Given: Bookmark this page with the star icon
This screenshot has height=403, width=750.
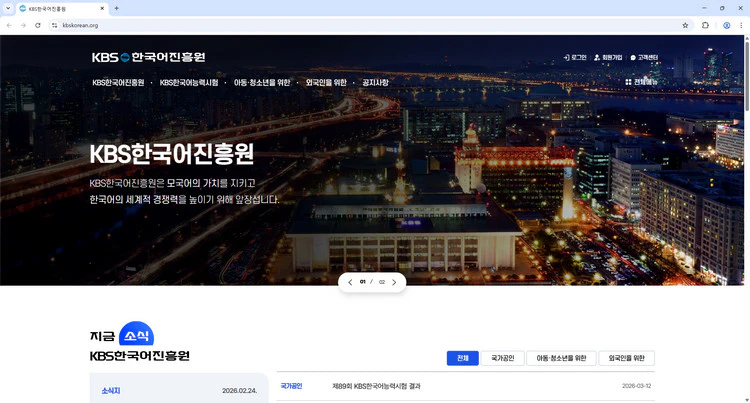Looking at the screenshot, I should 685,25.
